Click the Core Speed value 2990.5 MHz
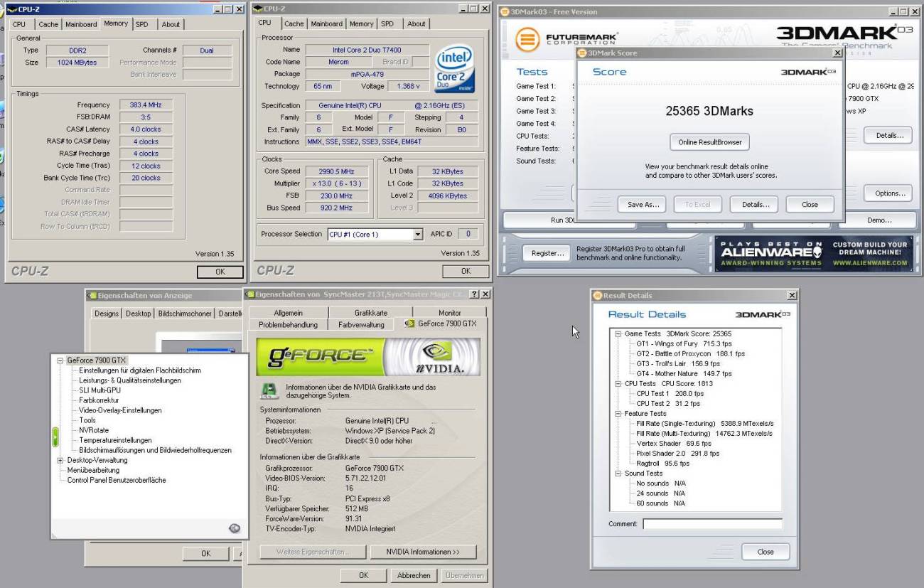 338,171
